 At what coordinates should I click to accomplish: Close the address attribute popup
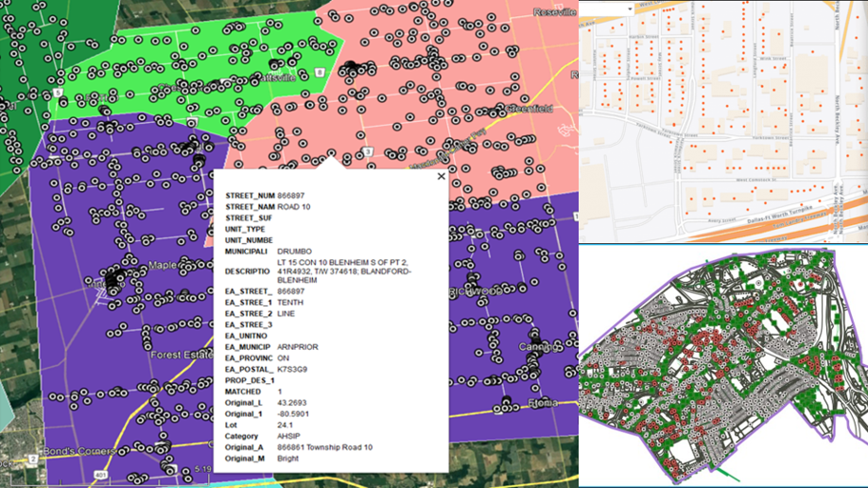tap(441, 176)
